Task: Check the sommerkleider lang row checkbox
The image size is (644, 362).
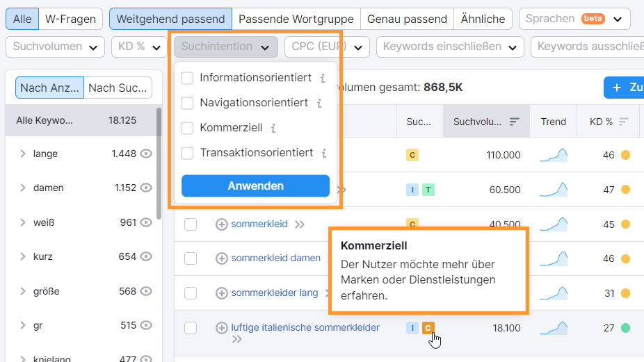Action: [191, 293]
